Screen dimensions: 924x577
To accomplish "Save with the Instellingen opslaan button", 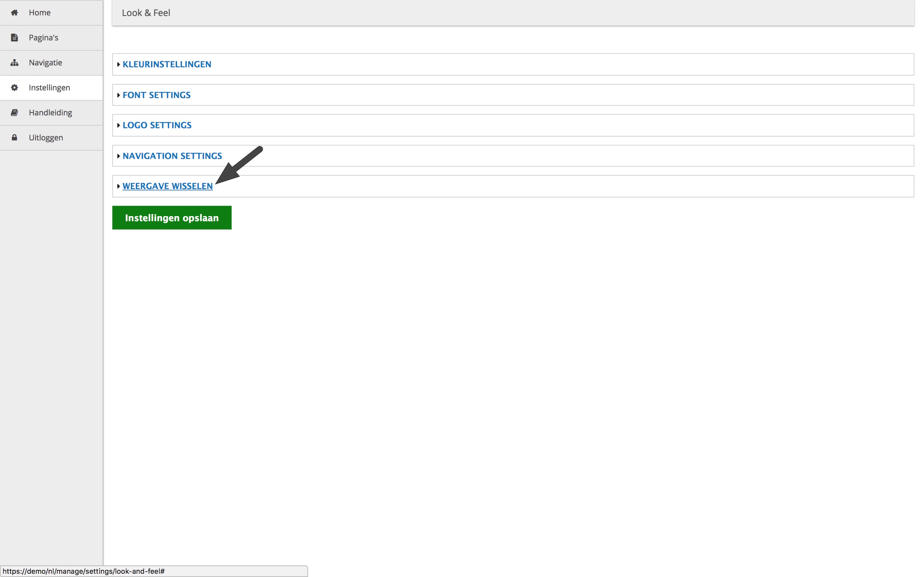I will pos(172,218).
